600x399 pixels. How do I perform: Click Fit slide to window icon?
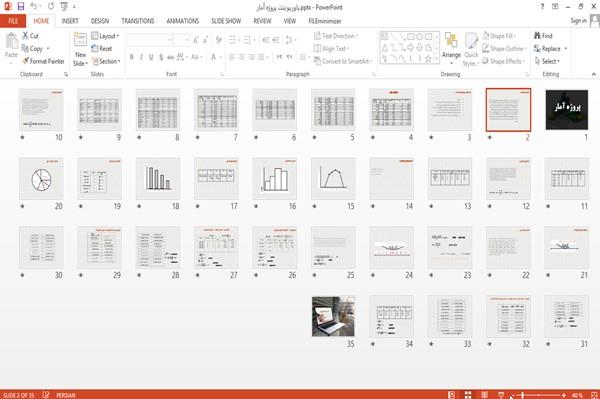tap(594, 395)
